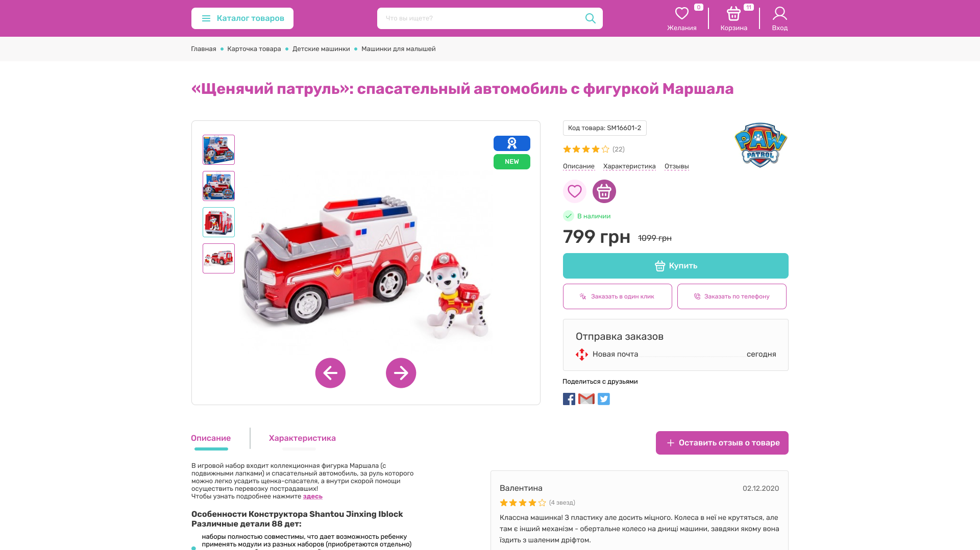Share via Twitter icon
The height and width of the screenshot is (550, 980).
(x=604, y=399)
